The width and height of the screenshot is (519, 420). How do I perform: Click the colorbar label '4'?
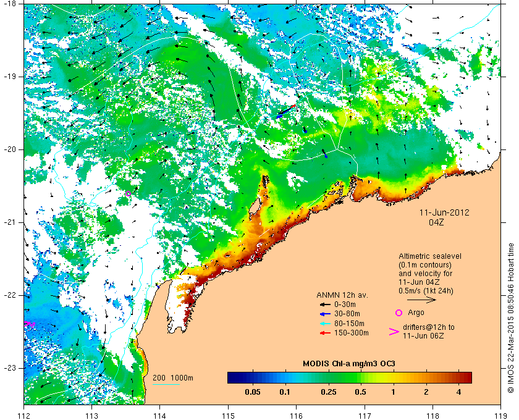[x=458, y=392]
